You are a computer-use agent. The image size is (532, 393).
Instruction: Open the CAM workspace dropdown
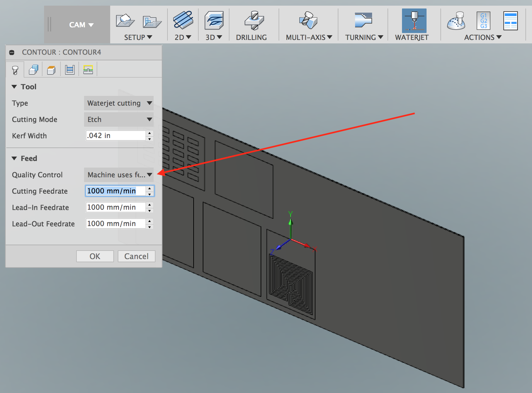82,25
